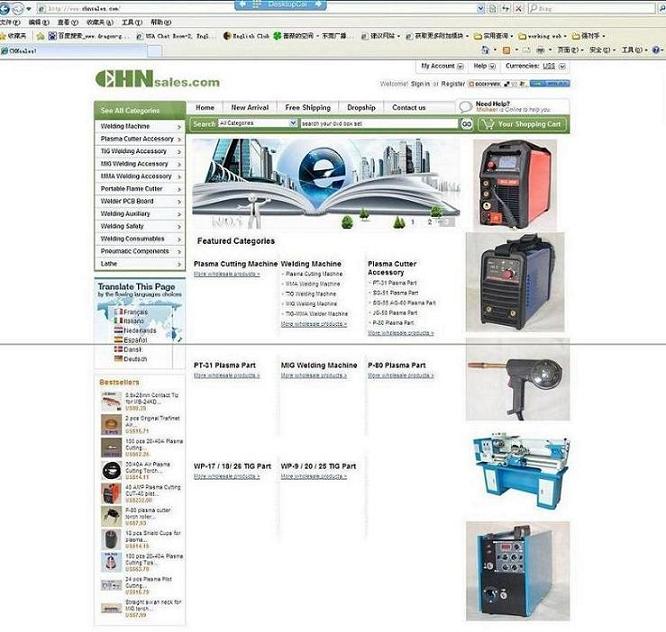Click banner slide number 1

(x=413, y=222)
